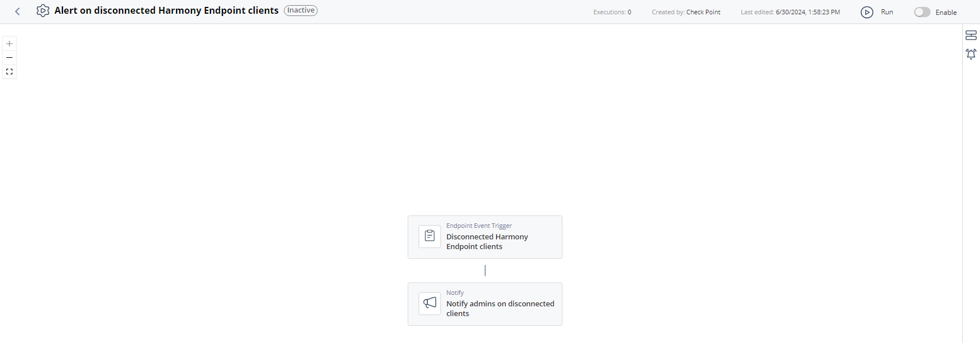Viewport: 980px width, 343px height.
Task: Click the automation gear icon beside the title
Action: (x=43, y=11)
